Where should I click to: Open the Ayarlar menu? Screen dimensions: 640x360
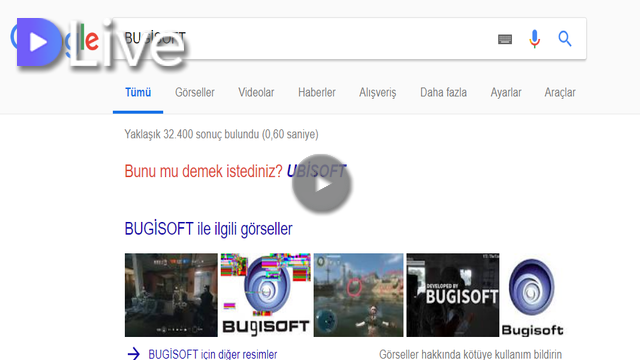coord(506,93)
